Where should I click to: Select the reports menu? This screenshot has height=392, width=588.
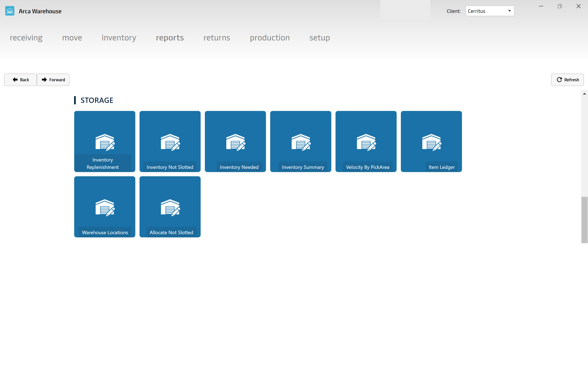tap(170, 38)
